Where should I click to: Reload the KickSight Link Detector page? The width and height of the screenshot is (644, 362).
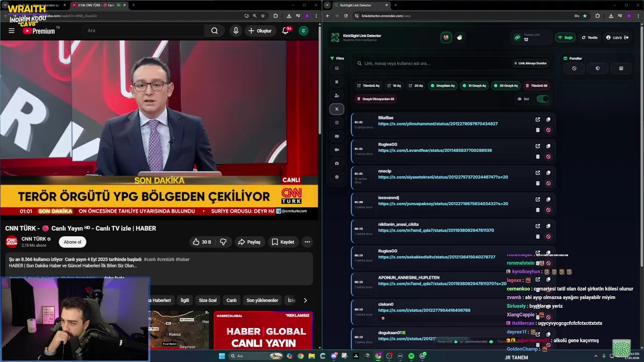click(x=346, y=16)
